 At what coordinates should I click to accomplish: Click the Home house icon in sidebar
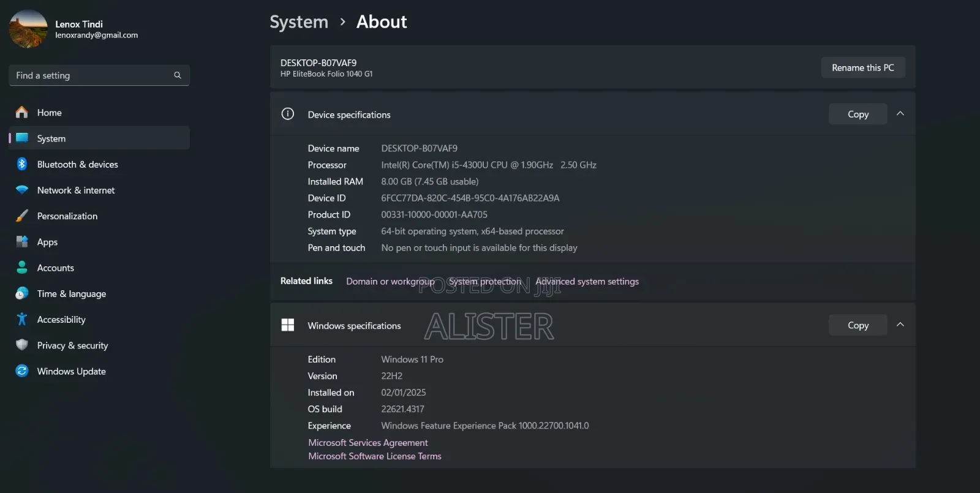pyautogui.click(x=22, y=112)
